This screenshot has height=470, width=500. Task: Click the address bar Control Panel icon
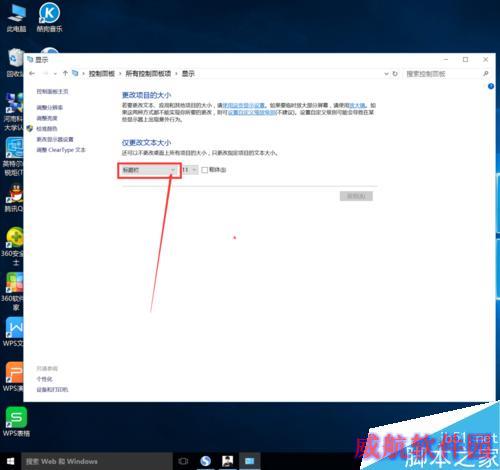(75, 73)
